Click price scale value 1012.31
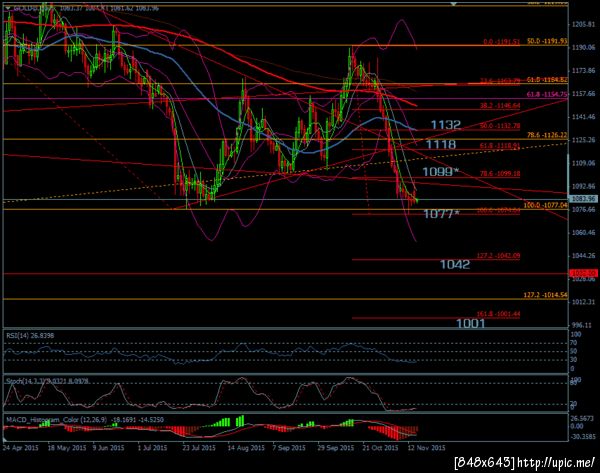Screen dimensions: 600x473 click(584, 302)
